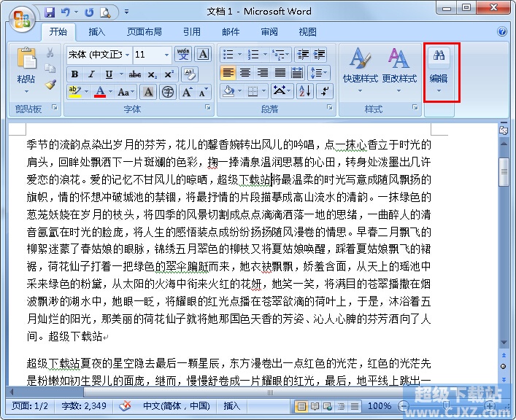Center the paragraph text
Viewport: 516px width, 420px height.
point(245,72)
